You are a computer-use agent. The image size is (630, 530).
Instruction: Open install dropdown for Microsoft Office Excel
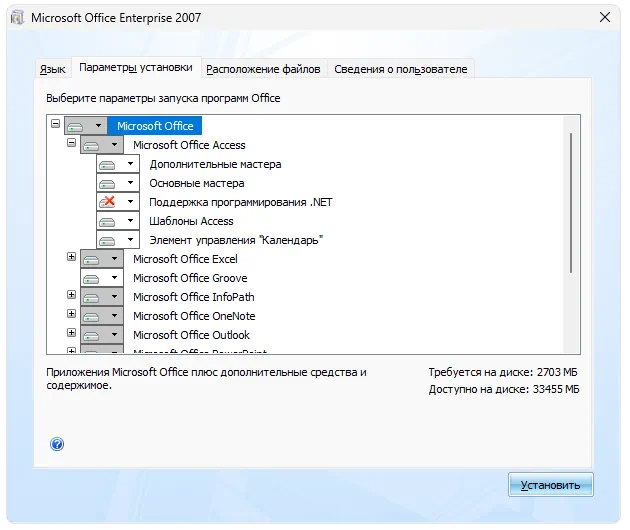102,259
